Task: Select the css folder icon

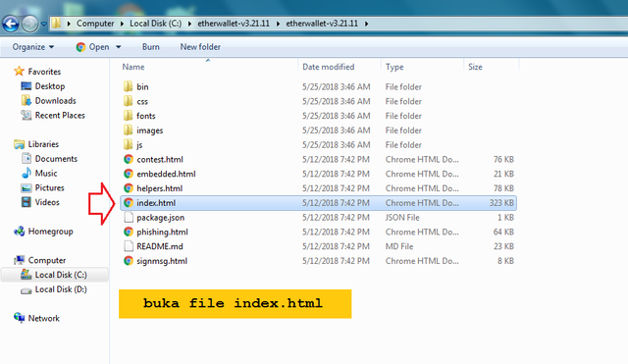Action: 129,101
